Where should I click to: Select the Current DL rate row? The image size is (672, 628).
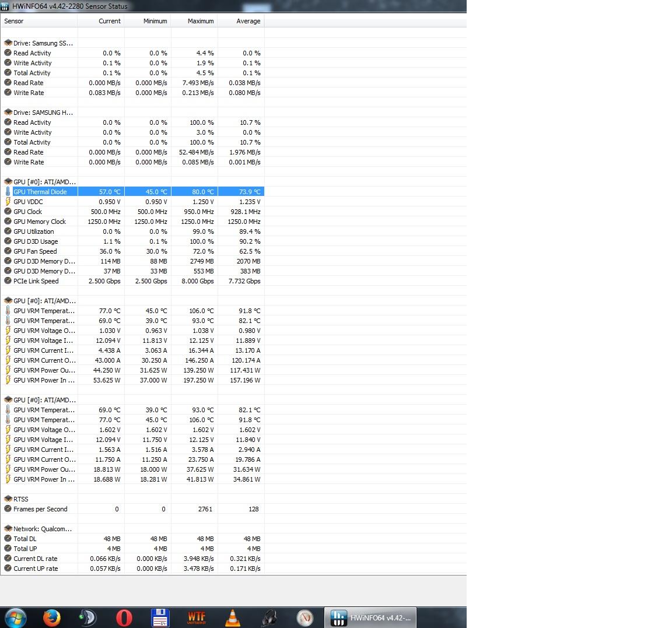pos(132,558)
